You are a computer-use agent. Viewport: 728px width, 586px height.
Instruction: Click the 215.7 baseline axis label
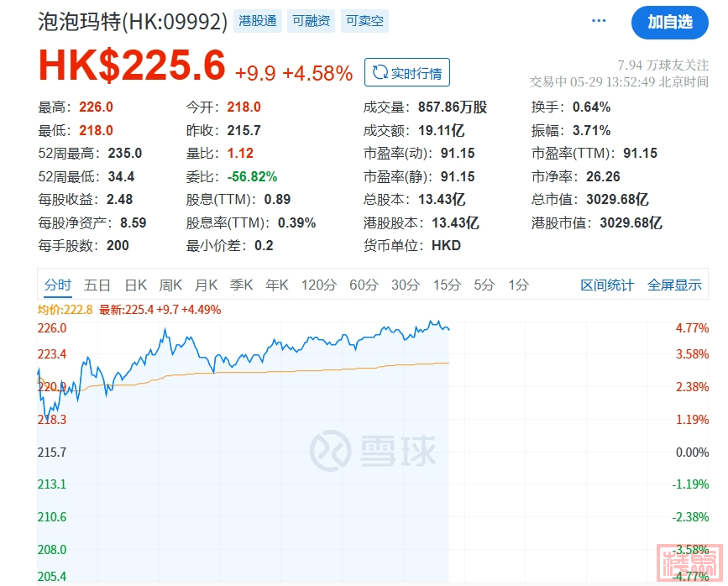tap(52, 453)
